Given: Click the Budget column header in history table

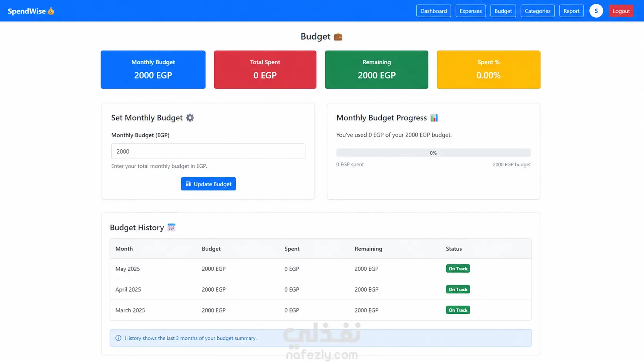Looking at the screenshot, I should 211,249.
